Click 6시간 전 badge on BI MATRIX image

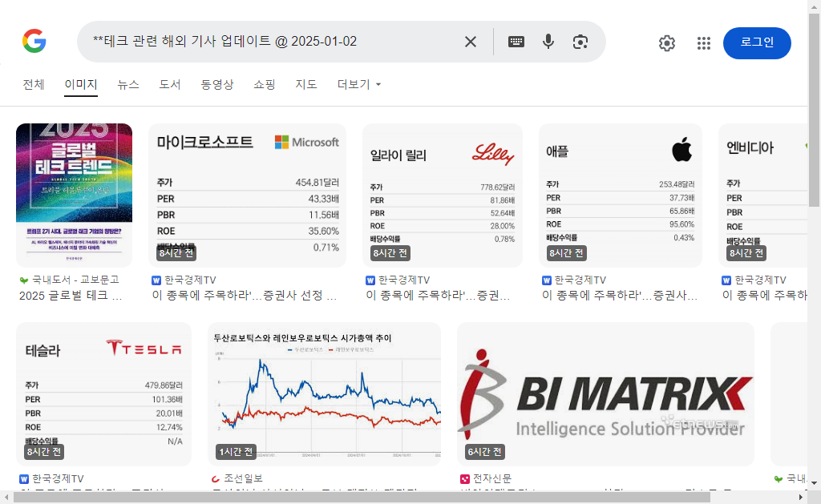point(485,452)
